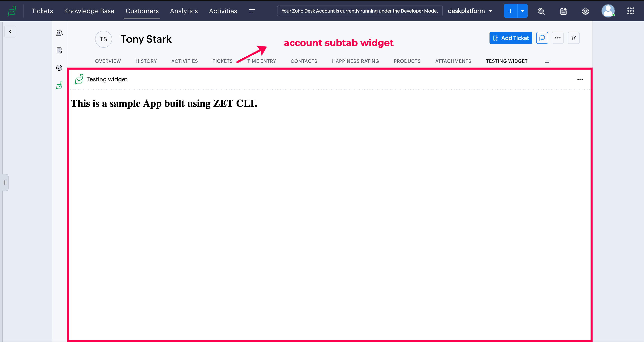Open the green extension icon in sidebar
644x342 pixels.
click(x=59, y=85)
